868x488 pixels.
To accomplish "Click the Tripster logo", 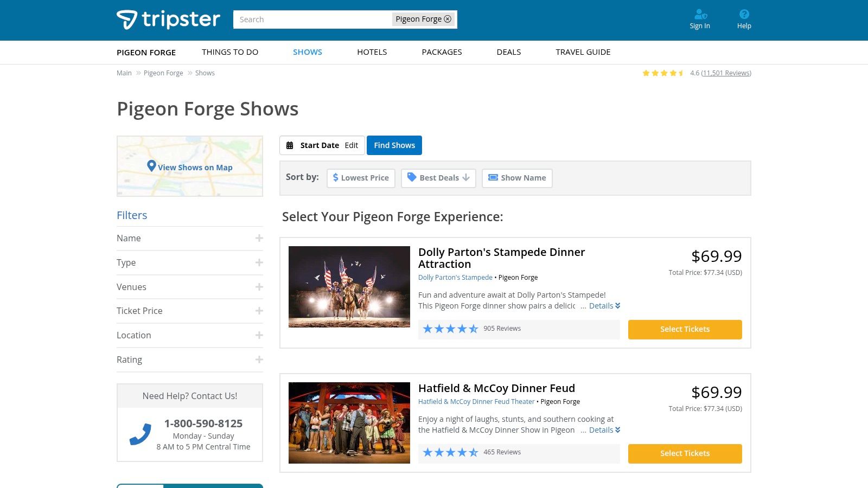I will pyautogui.click(x=168, y=20).
